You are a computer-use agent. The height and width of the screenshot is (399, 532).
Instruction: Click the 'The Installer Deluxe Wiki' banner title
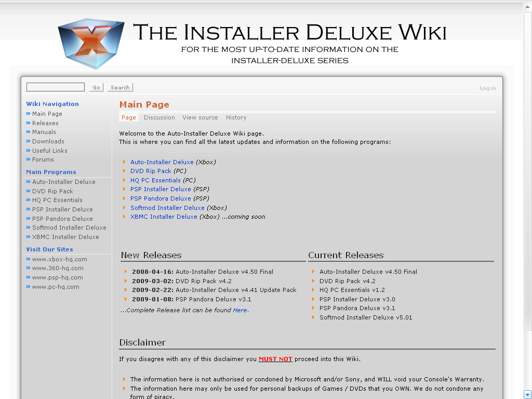click(289, 32)
